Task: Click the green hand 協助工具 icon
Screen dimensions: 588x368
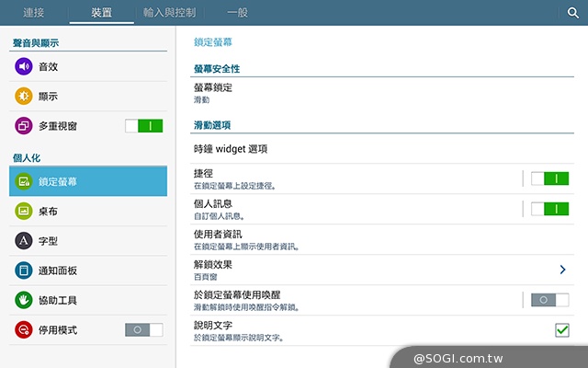Action: [24, 300]
